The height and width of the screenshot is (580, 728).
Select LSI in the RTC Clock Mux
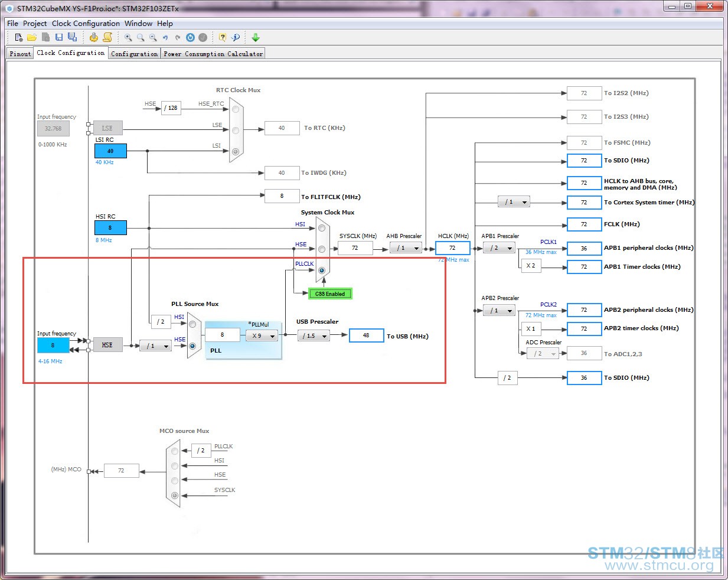click(x=236, y=152)
